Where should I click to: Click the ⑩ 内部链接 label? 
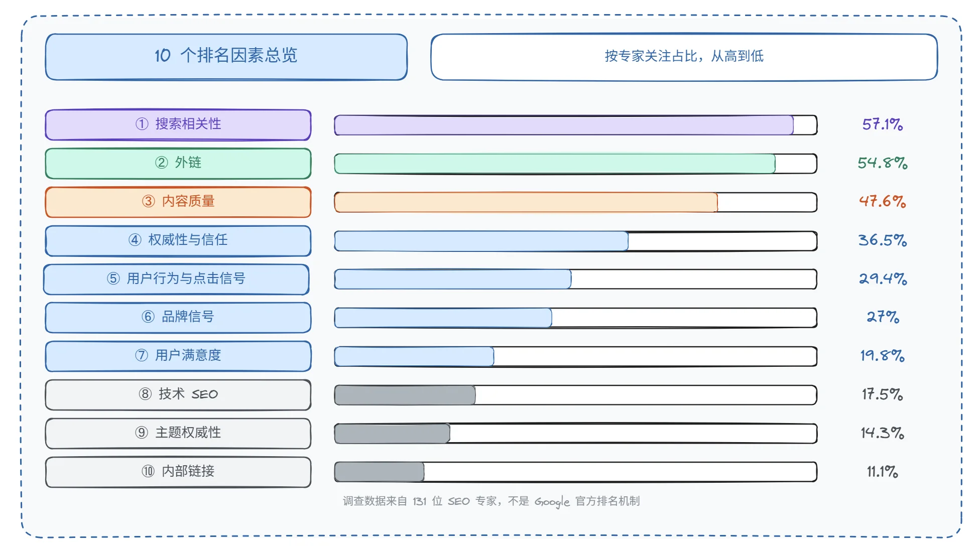(178, 472)
